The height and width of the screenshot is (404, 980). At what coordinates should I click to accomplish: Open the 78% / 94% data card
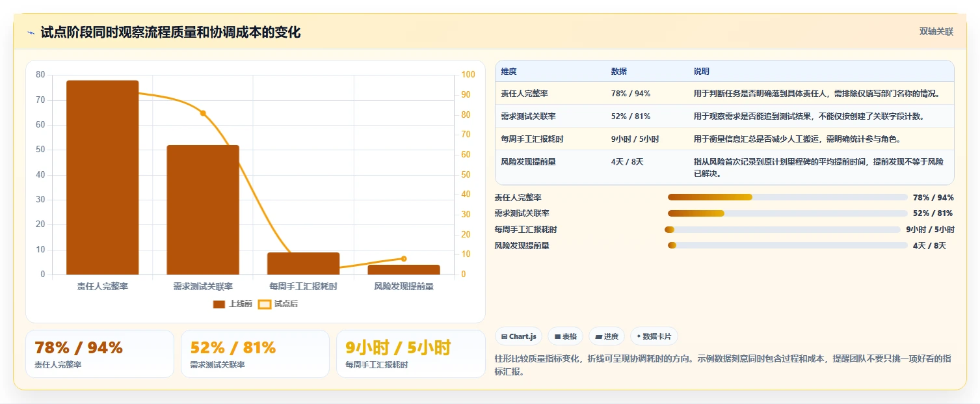[x=99, y=354]
